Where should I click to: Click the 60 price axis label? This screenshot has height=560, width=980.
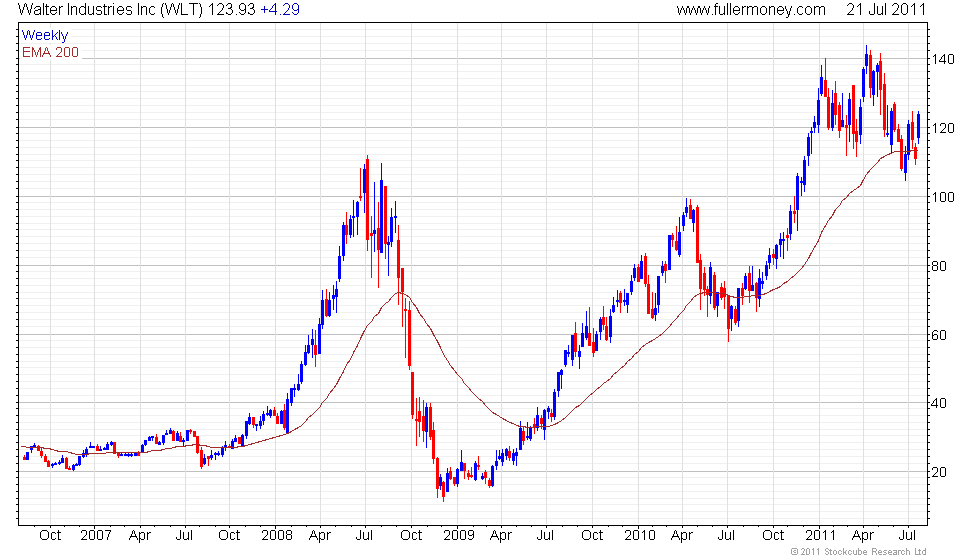click(x=939, y=335)
